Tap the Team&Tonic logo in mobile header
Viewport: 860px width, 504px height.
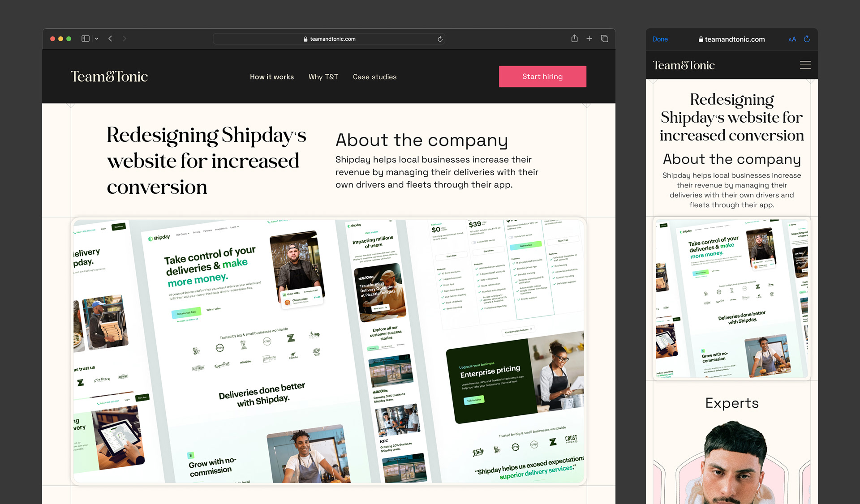684,65
